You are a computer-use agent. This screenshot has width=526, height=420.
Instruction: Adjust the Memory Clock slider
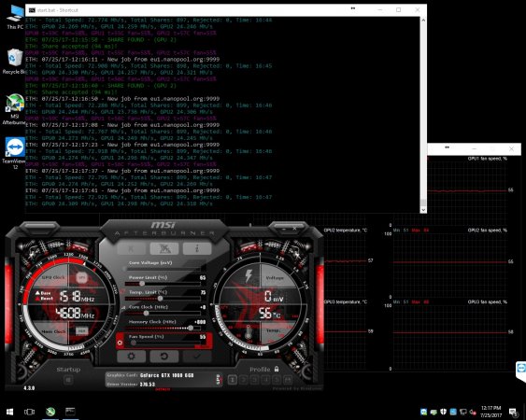pos(163,328)
